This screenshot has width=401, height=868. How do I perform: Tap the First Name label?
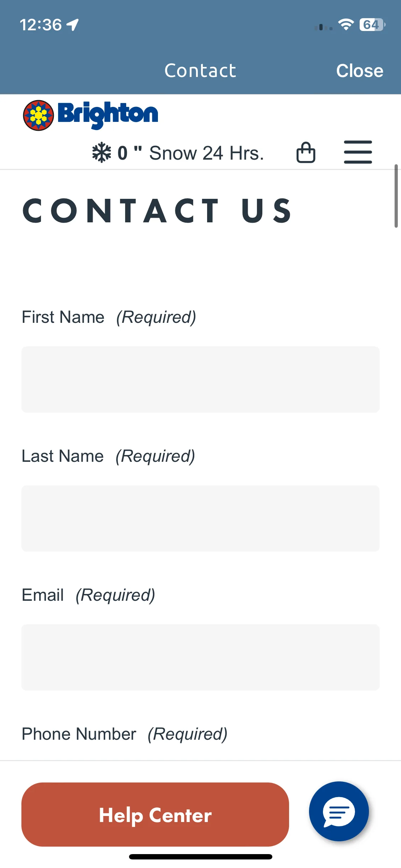pos(63,317)
